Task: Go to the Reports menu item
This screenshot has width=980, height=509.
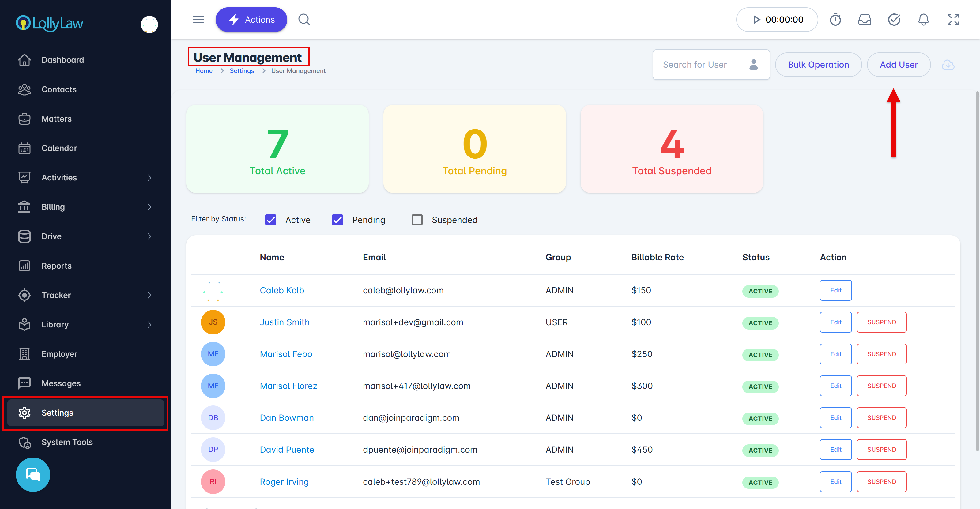Action: coord(56,266)
